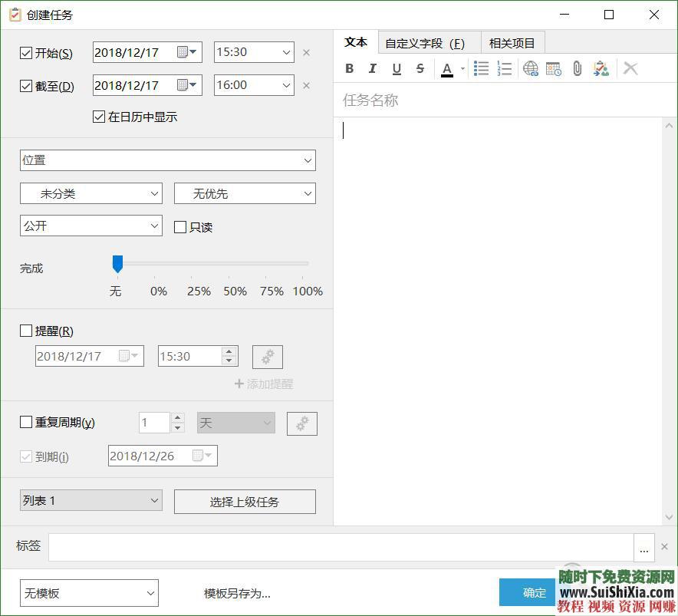Screen dimensions: 678x616
Task: Apply italic formatting in the text editor
Action: pos(373,68)
